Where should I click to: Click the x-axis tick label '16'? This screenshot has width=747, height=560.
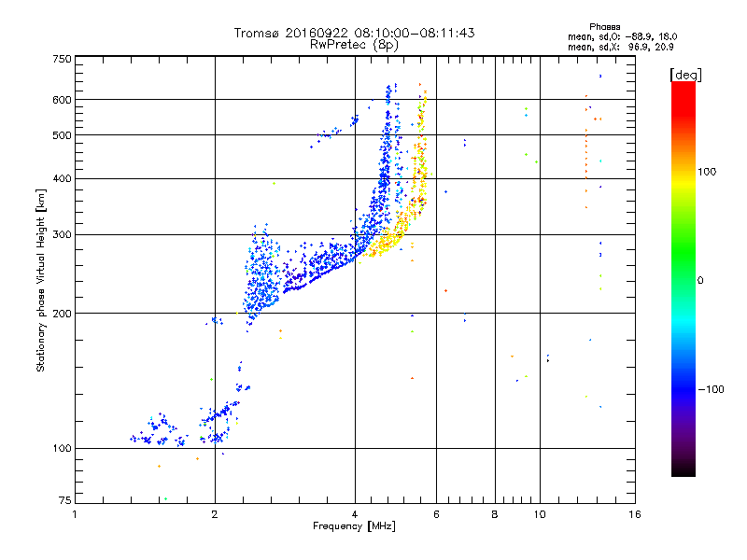pos(635,514)
